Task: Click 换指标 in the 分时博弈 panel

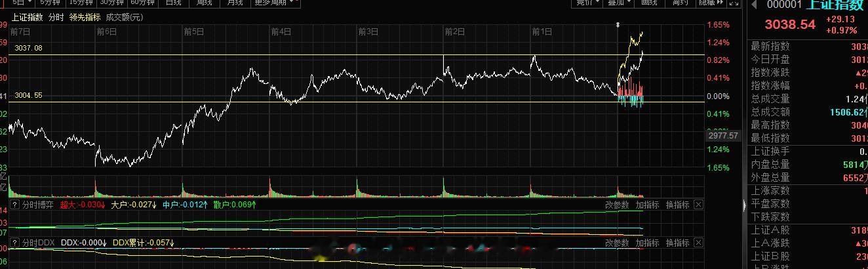Action: (678, 205)
